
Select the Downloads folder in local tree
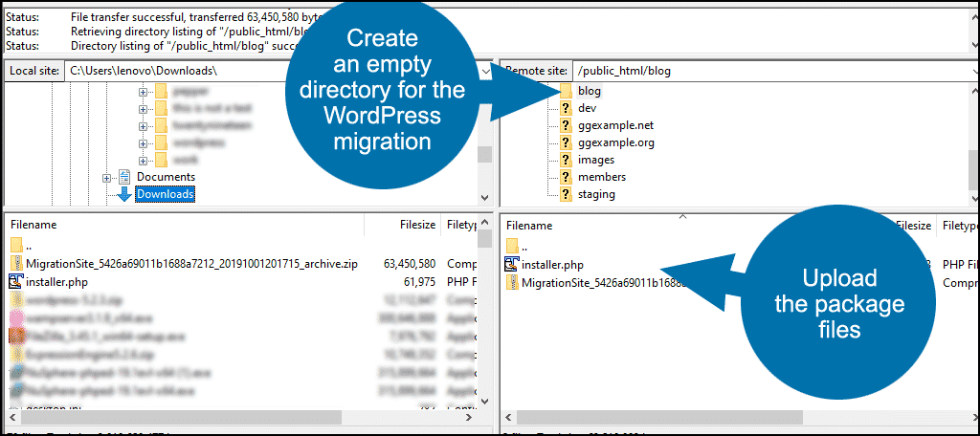(166, 194)
